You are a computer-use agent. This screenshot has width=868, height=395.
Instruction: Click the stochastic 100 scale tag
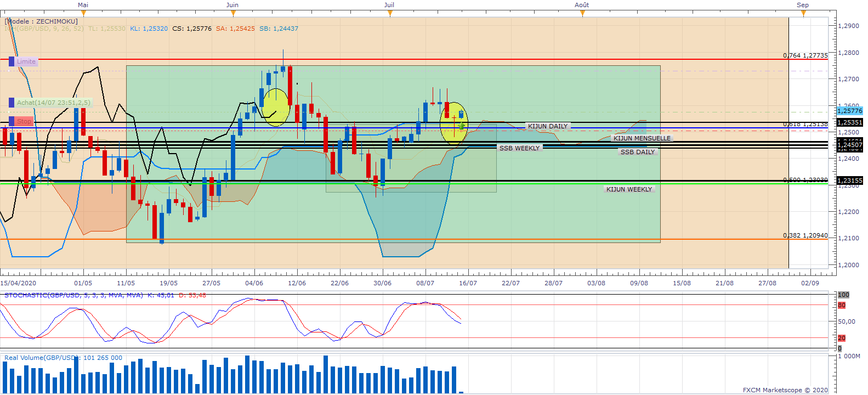tap(843, 295)
